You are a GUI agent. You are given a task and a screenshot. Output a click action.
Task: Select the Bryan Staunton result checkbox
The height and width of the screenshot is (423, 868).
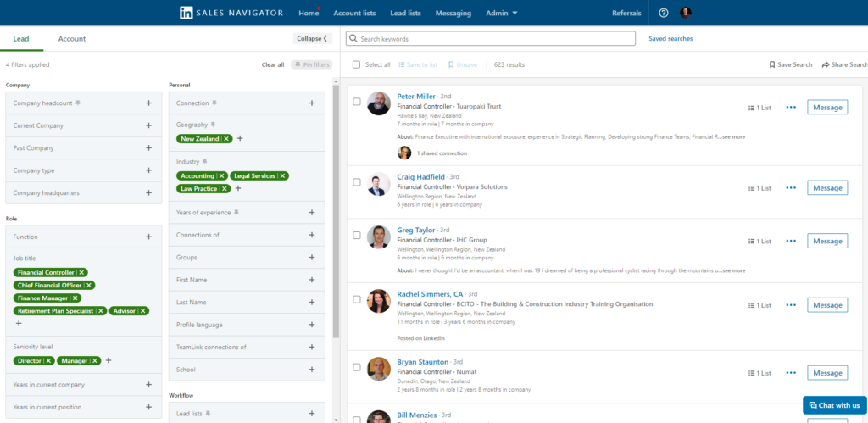(x=357, y=367)
